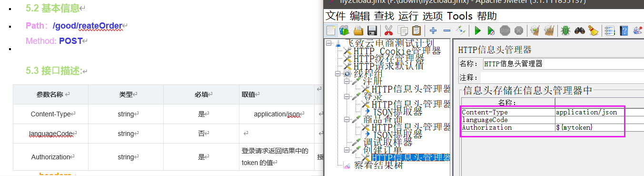The width and height of the screenshot is (644, 176).
Task: Open the 帮助 menu
Action: (486, 16)
